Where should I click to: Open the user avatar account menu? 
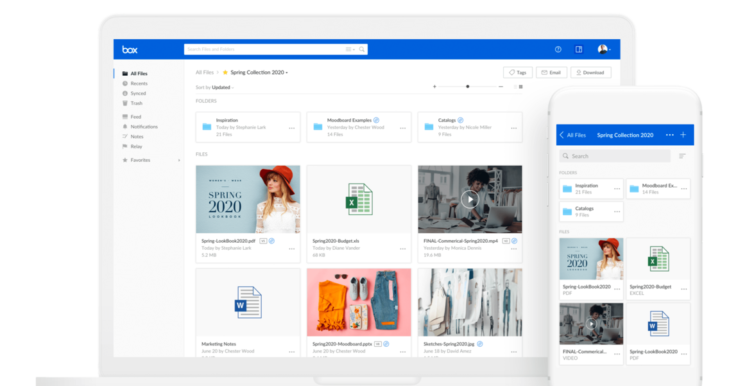tap(603, 49)
